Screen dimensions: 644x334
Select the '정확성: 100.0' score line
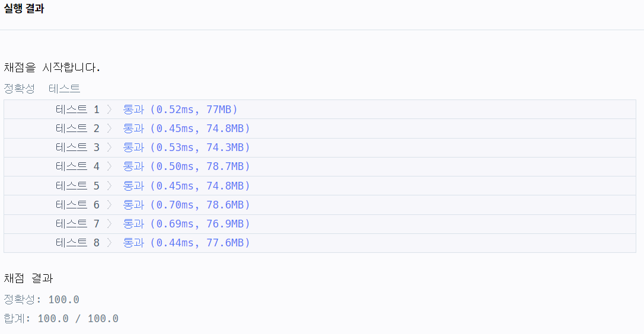coord(42,300)
